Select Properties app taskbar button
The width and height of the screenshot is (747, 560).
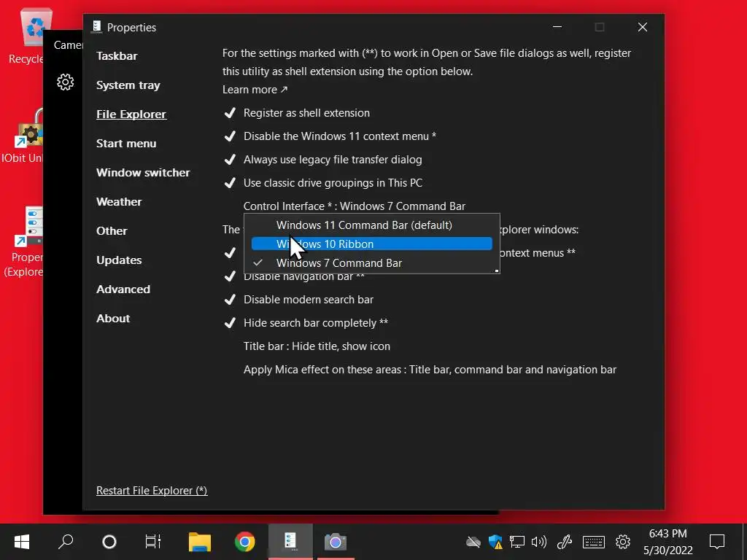pos(290,542)
